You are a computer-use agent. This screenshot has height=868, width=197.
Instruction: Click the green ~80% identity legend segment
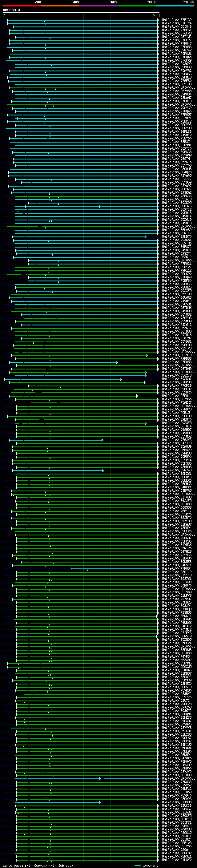137,6
